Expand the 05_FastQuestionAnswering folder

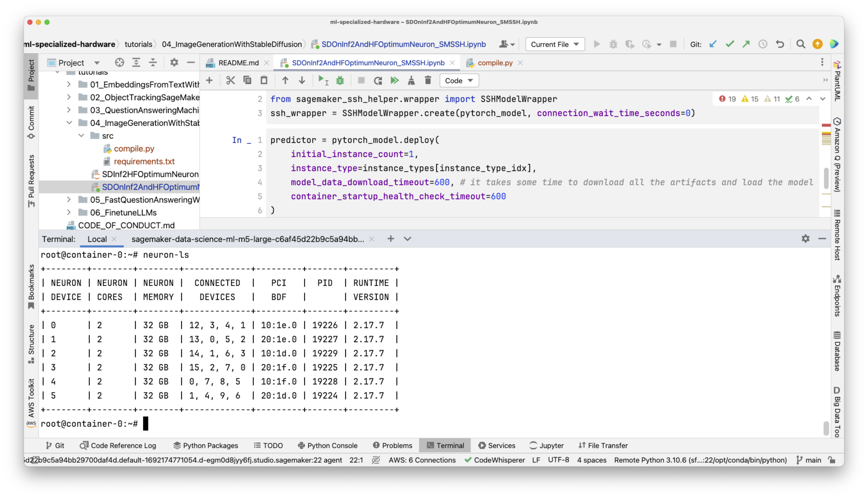pyautogui.click(x=69, y=199)
